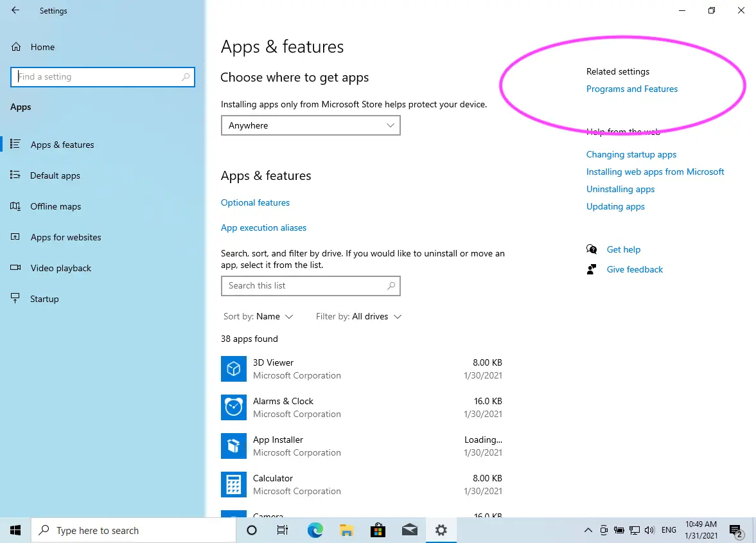This screenshot has width=756, height=543.
Task: Click the Alarms & Clock app icon
Action: (x=233, y=407)
